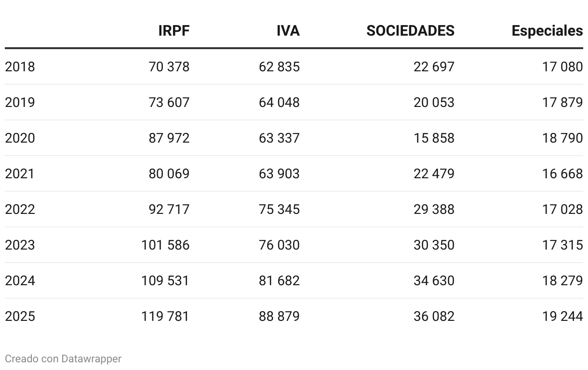588x370 pixels.
Task: Select the 2018 row label
Action: 20,66
